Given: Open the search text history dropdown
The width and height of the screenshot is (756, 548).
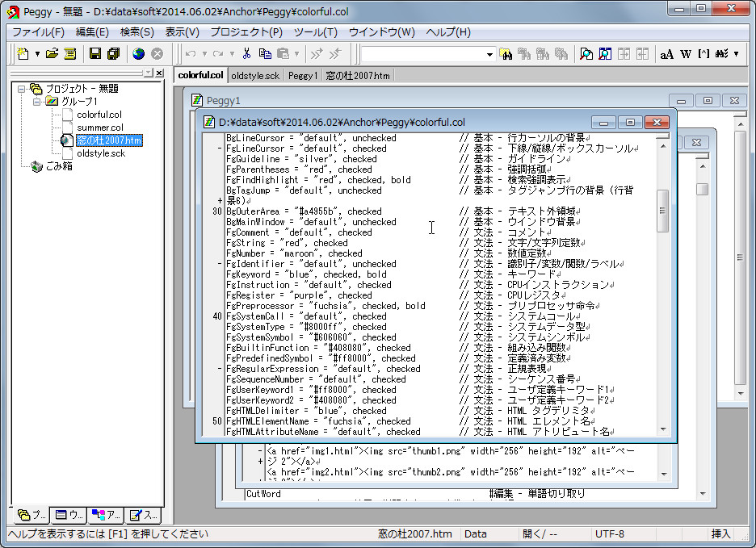Looking at the screenshot, I should 489,54.
